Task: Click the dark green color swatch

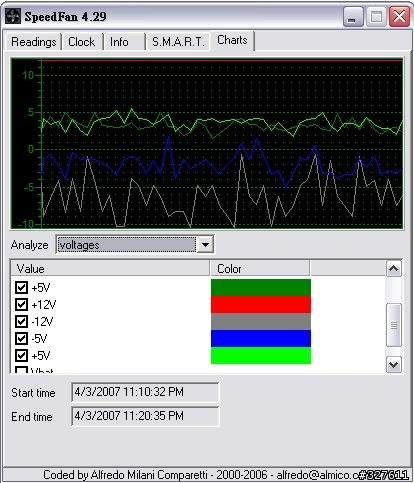Action: coord(261,288)
